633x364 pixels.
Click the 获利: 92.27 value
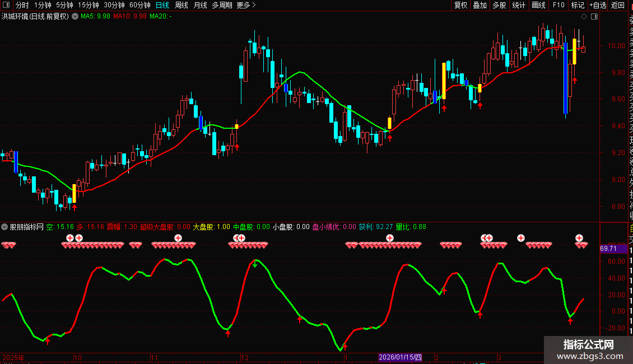(376, 227)
